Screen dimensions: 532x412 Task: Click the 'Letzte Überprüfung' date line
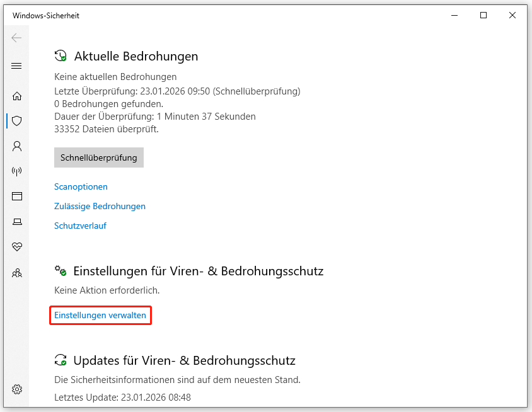click(178, 91)
